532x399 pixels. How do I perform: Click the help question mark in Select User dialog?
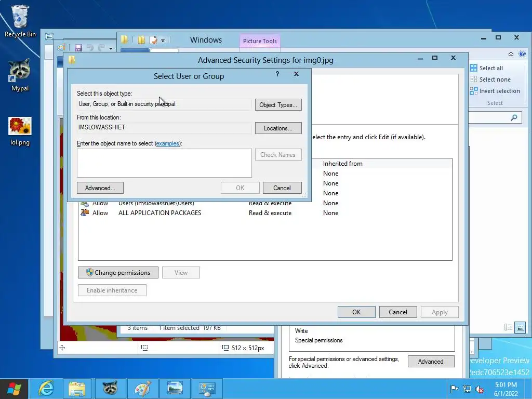[x=277, y=74]
